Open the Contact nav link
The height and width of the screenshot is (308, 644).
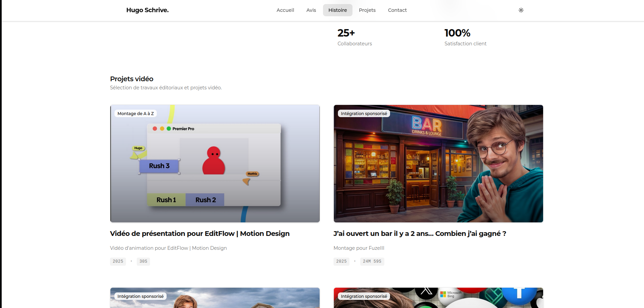click(x=397, y=10)
